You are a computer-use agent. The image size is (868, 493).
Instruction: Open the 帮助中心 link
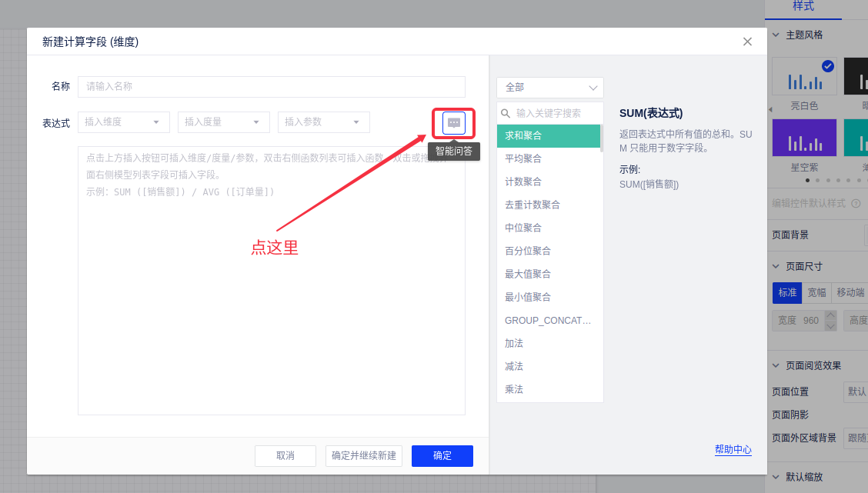pos(733,450)
